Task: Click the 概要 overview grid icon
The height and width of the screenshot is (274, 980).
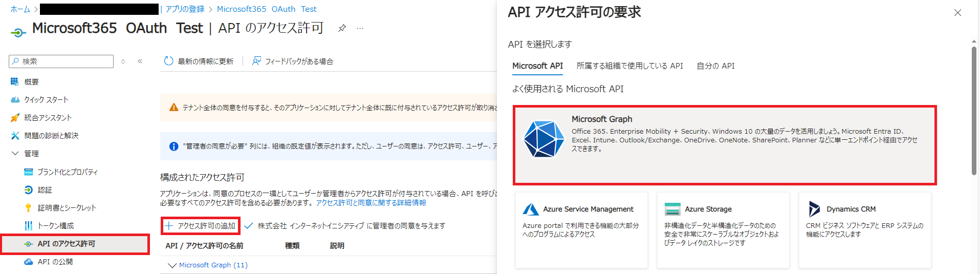Action: click(14, 81)
